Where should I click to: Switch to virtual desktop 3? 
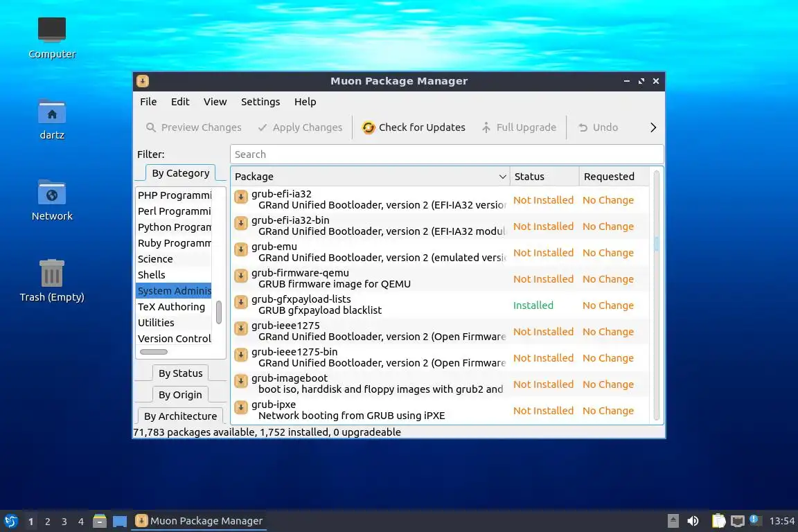64,522
